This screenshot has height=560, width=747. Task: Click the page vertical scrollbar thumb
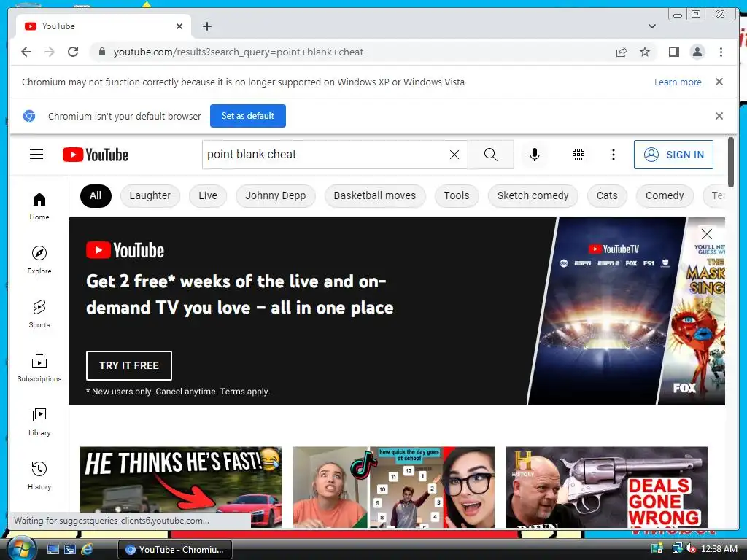pos(731,162)
